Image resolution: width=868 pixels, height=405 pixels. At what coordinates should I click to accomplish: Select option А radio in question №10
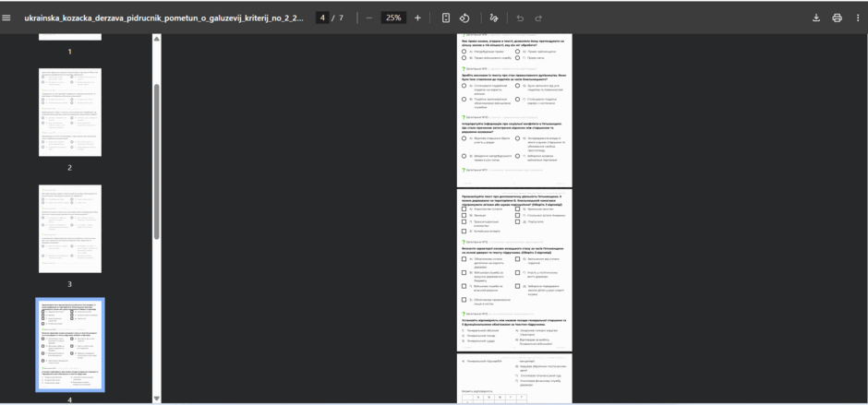[464, 138]
